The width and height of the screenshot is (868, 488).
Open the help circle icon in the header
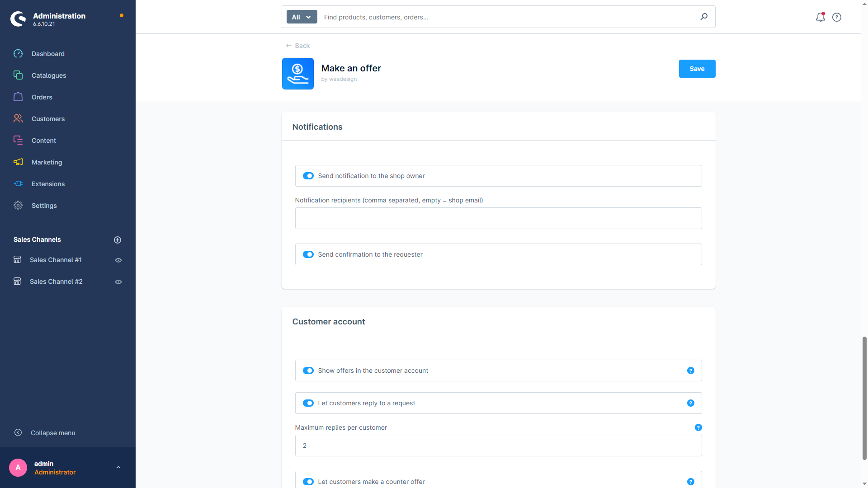837,17
